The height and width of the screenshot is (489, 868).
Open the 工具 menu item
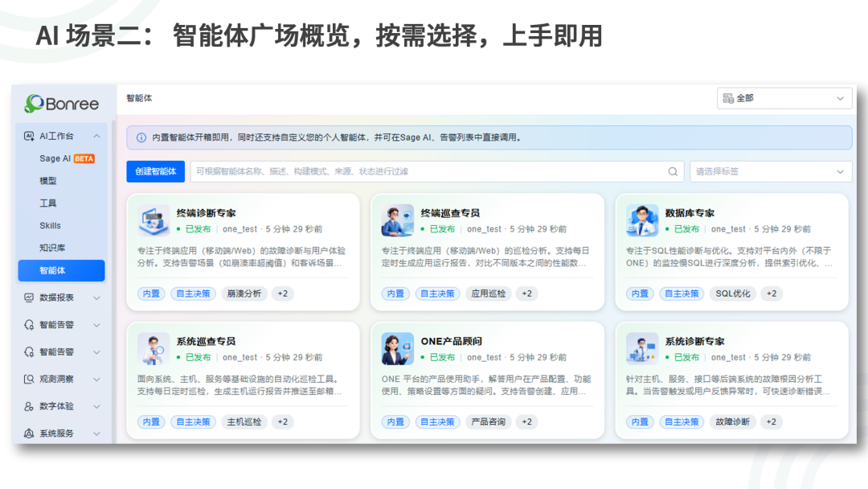(x=47, y=203)
